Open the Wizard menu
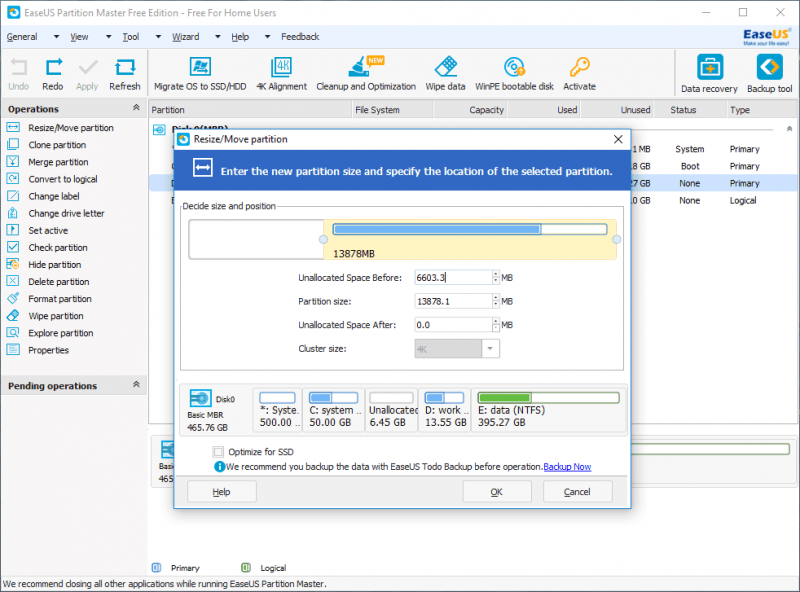Screen dimensions: 800x592 185,37
